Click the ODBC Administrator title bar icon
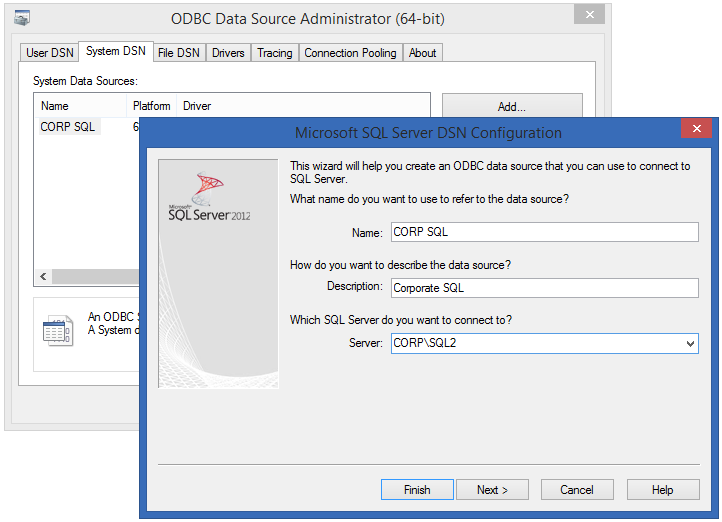The height and width of the screenshot is (522, 722). pos(22,18)
